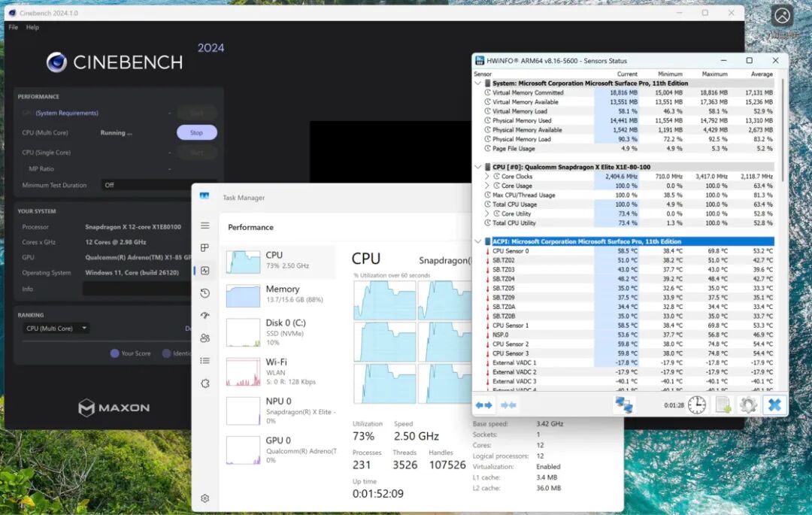Select CPU graph in Task Manager list
This screenshot has width=812, height=515.
point(279,260)
